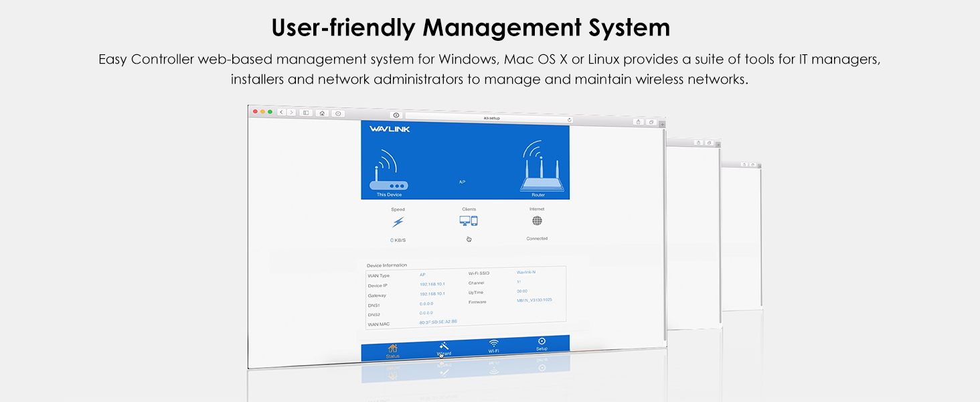
Task: Click the Wavlink-N SSID value
Action: (x=526, y=273)
